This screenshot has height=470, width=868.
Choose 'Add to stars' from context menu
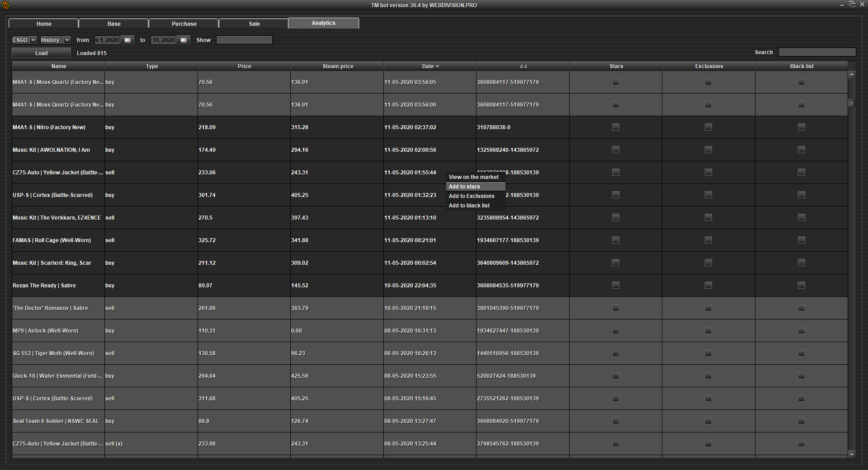pos(464,187)
